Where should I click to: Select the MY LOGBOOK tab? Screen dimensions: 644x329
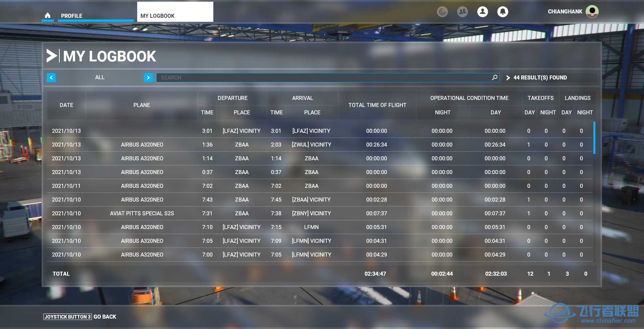click(175, 12)
